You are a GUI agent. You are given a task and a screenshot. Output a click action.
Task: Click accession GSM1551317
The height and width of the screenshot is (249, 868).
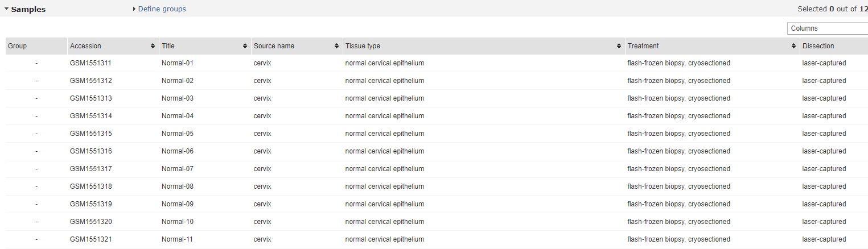[x=90, y=169]
